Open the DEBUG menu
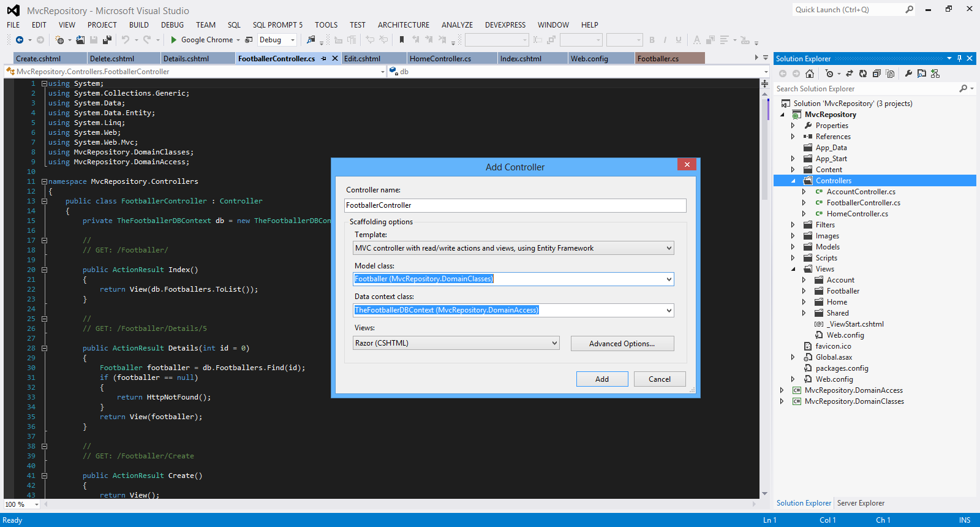Image resolution: width=980 pixels, height=527 pixels. 172,25
